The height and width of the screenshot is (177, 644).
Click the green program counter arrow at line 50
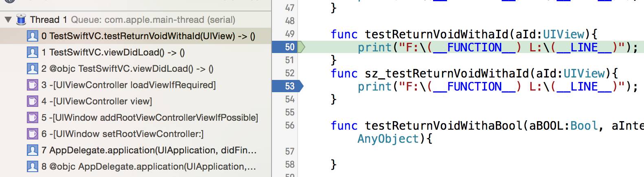pyautogui.click(x=302, y=47)
